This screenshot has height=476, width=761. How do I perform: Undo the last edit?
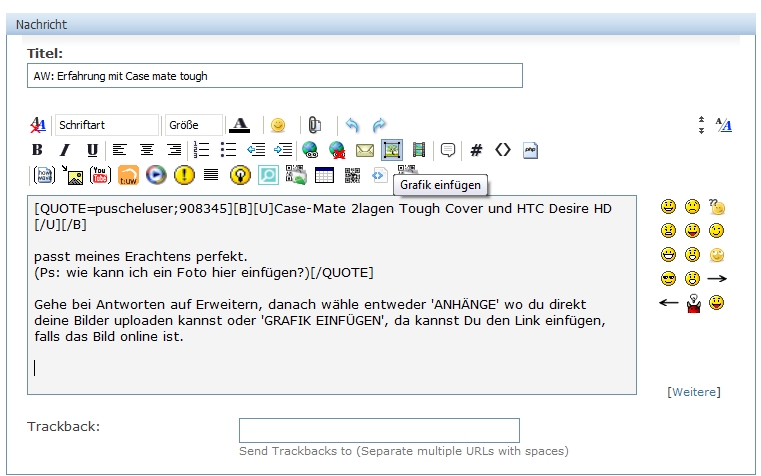(352, 125)
